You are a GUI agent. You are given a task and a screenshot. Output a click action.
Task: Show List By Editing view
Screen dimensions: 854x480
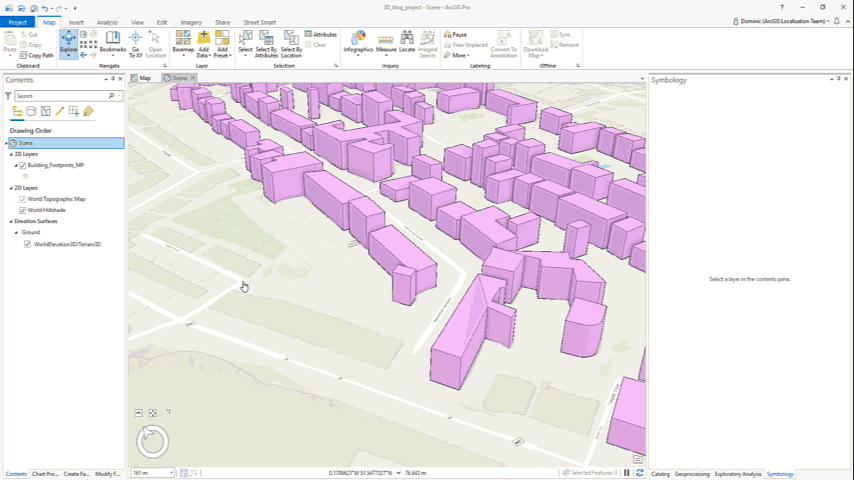60,112
